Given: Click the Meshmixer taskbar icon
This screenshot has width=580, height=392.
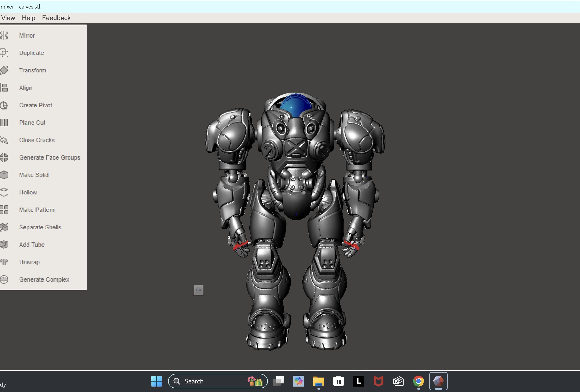Looking at the screenshot, I should coord(438,381).
